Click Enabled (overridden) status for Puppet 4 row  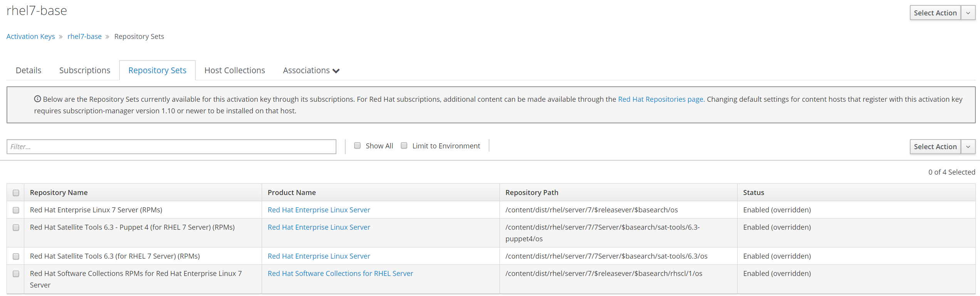point(777,227)
